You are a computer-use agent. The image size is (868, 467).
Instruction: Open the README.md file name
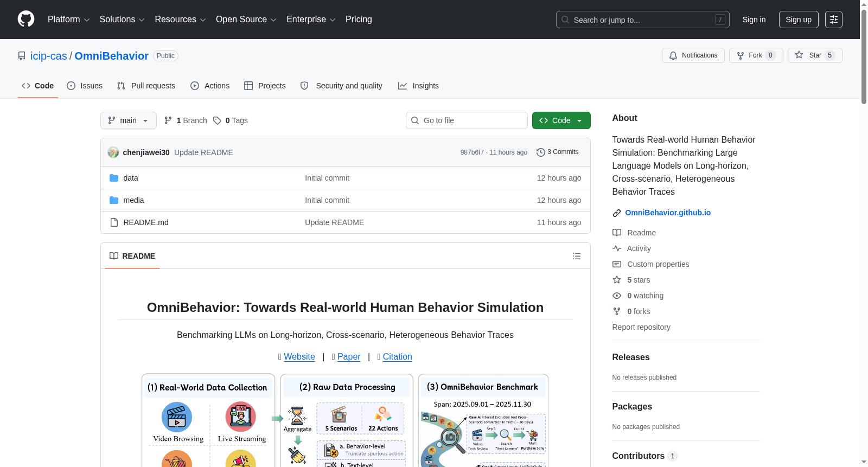pos(146,222)
